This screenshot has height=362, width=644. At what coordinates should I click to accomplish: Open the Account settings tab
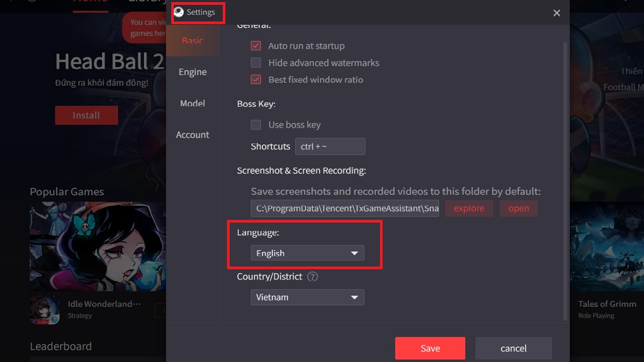pyautogui.click(x=193, y=135)
